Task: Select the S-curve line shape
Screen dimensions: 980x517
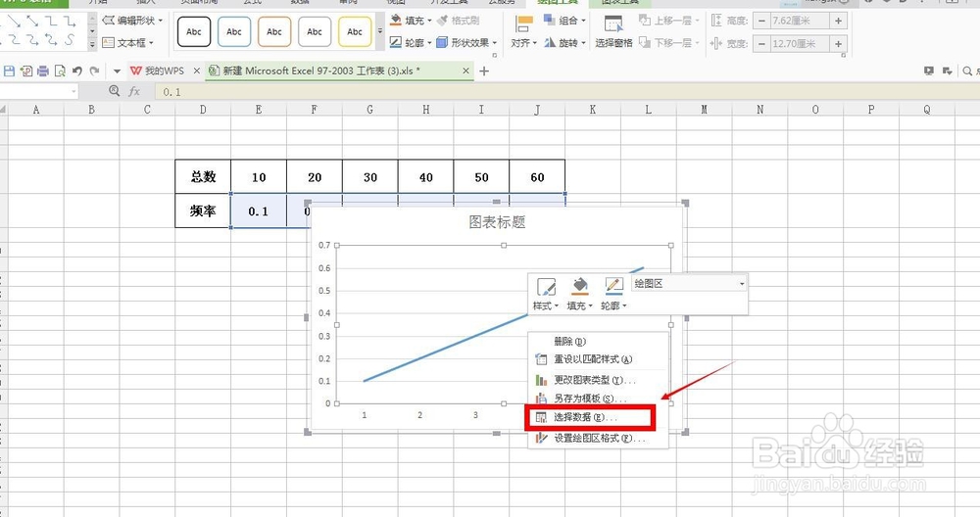Action: [69, 40]
